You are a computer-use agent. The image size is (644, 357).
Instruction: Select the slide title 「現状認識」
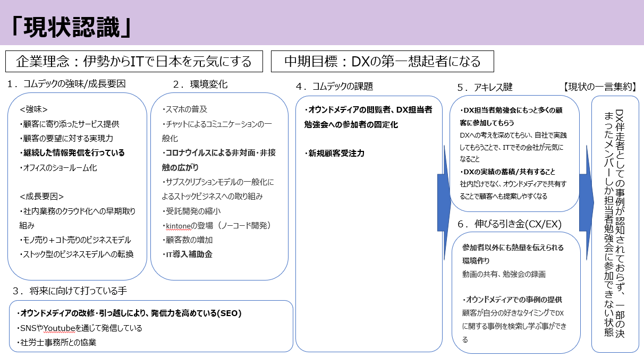click(x=70, y=28)
